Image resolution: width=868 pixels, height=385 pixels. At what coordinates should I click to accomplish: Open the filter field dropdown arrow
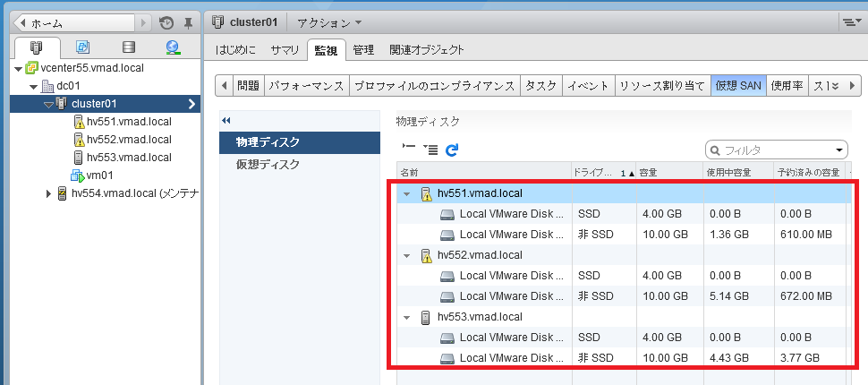(839, 150)
